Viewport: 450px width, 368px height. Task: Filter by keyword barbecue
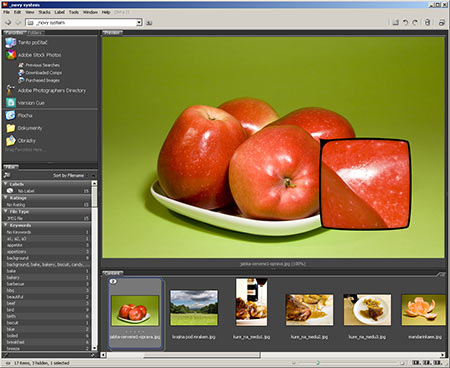tap(47, 284)
